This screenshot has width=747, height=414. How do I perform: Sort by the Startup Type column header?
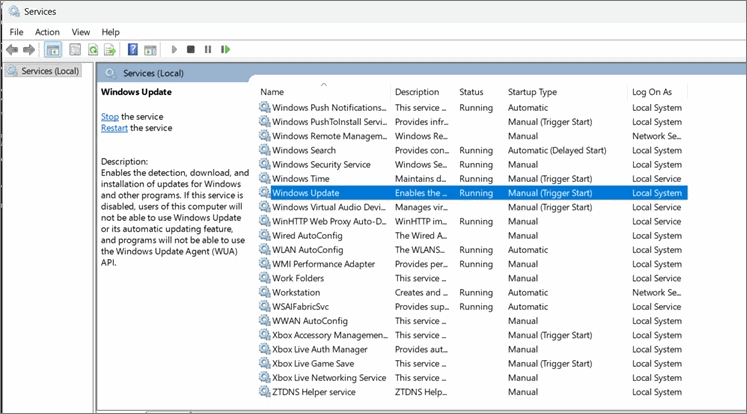(532, 92)
